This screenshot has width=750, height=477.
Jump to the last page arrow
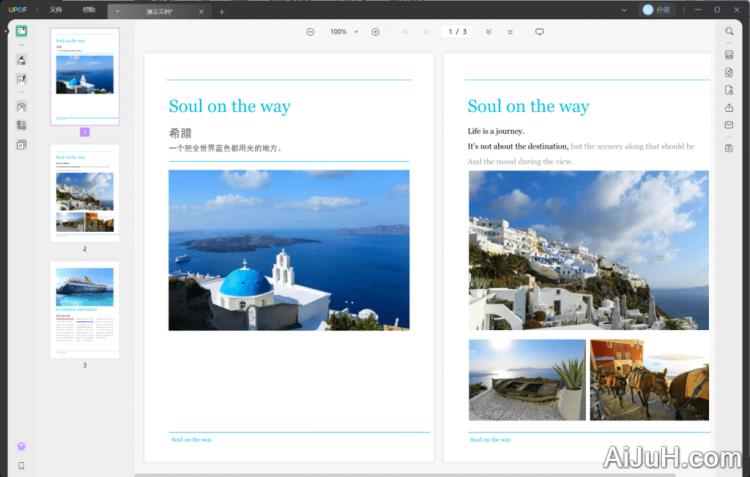click(x=510, y=32)
